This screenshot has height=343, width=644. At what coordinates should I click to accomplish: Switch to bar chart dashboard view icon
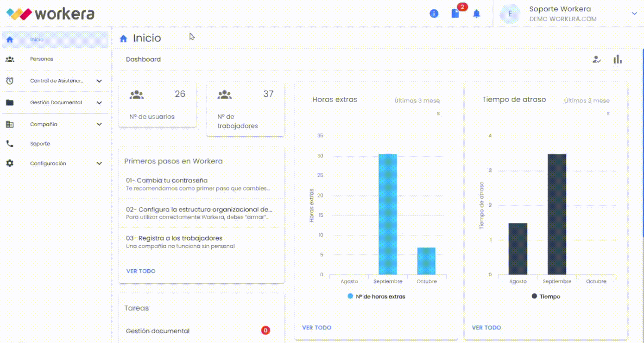coord(618,59)
